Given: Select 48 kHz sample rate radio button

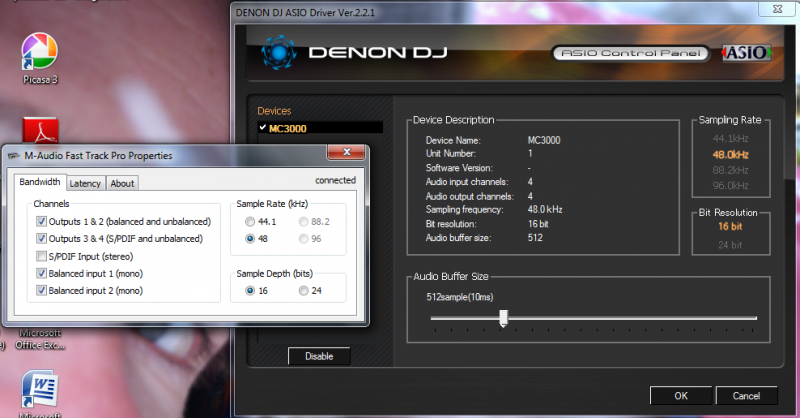Looking at the screenshot, I should [x=249, y=238].
